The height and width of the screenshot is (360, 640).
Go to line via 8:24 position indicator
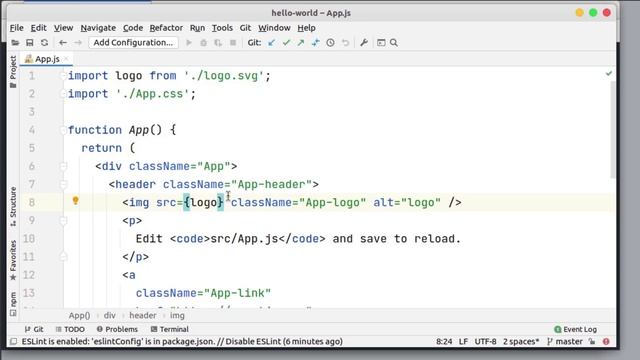click(444, 341)
